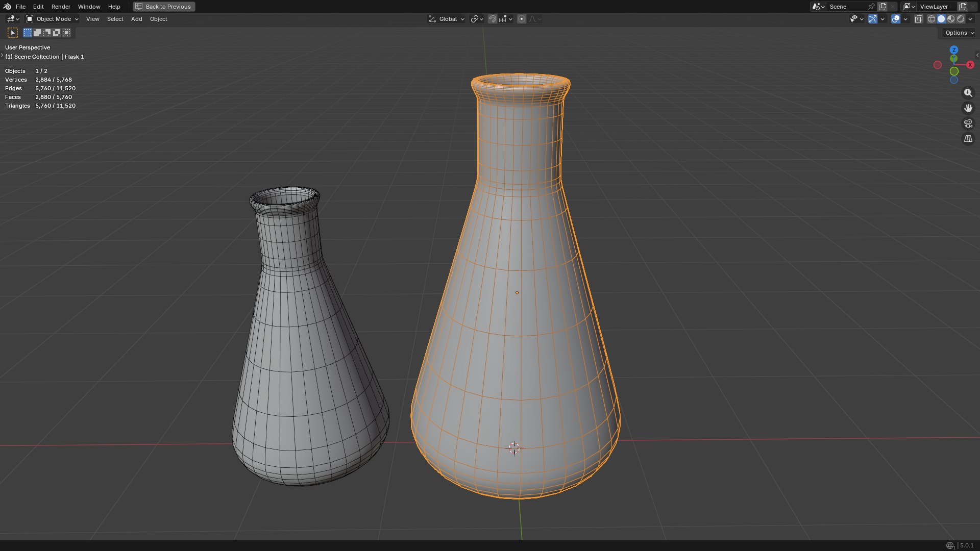The image size is (980, 551).
Task: Choose the Intersect selection mode
Action: click(x=66, y=33)
